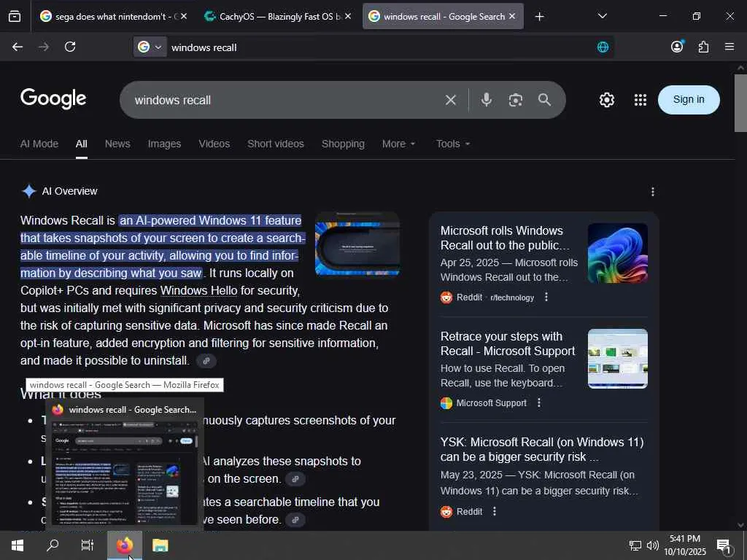Image resolution: width=747 pixels, height=560 pixels.
Task: Click the Sign in button
Action: tap(689, 99)
